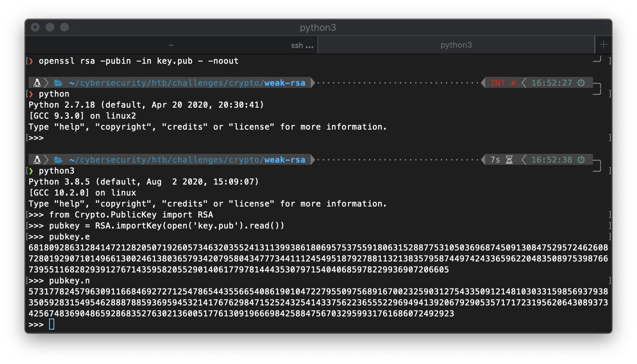
Task: Click the 7s duration text
Action: pos(495,160)
